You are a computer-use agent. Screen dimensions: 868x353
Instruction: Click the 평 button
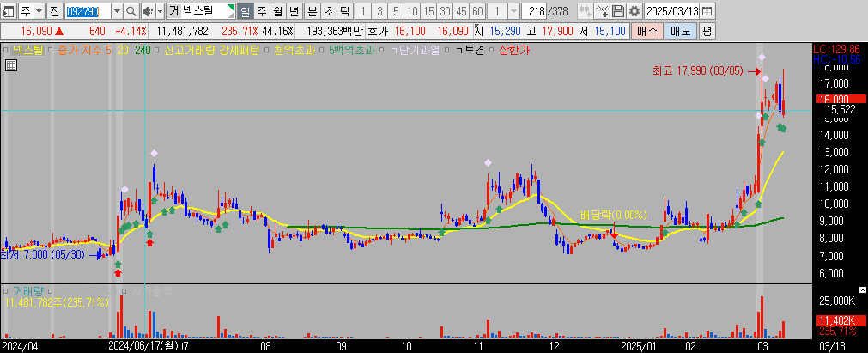pyautogui.click(x=707, y=31)
